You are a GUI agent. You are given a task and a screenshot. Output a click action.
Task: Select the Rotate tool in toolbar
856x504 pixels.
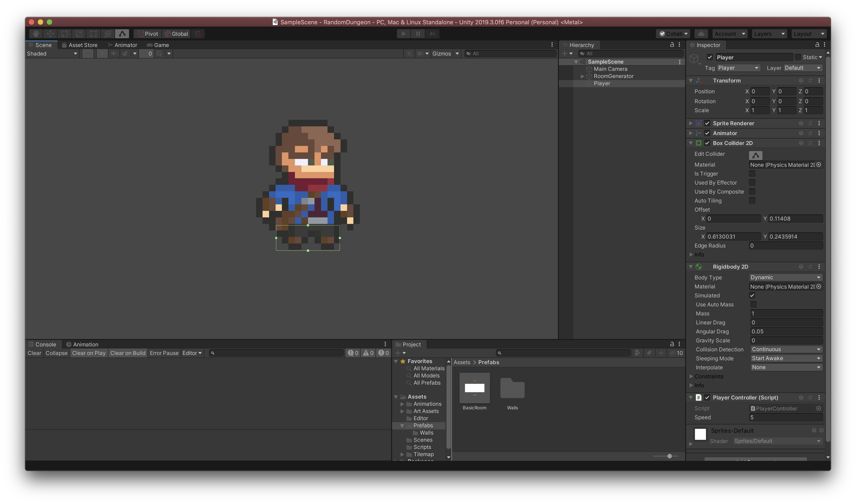(x=65, y=34)
